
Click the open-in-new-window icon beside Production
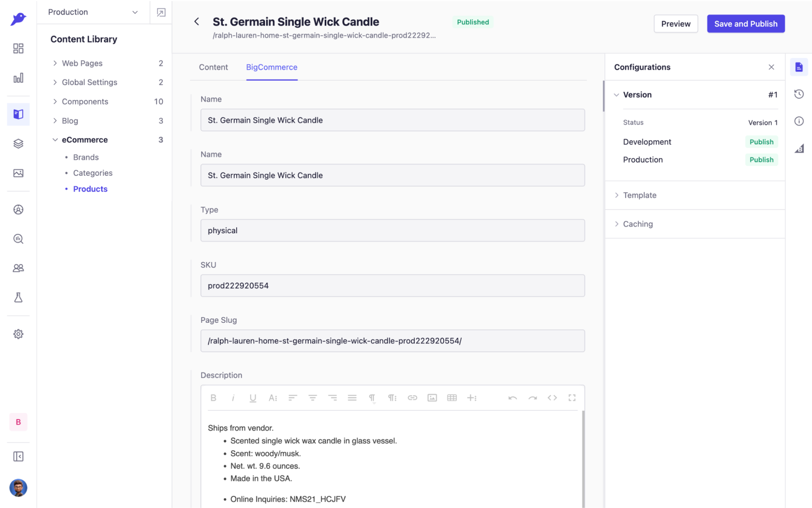[161, 12]
